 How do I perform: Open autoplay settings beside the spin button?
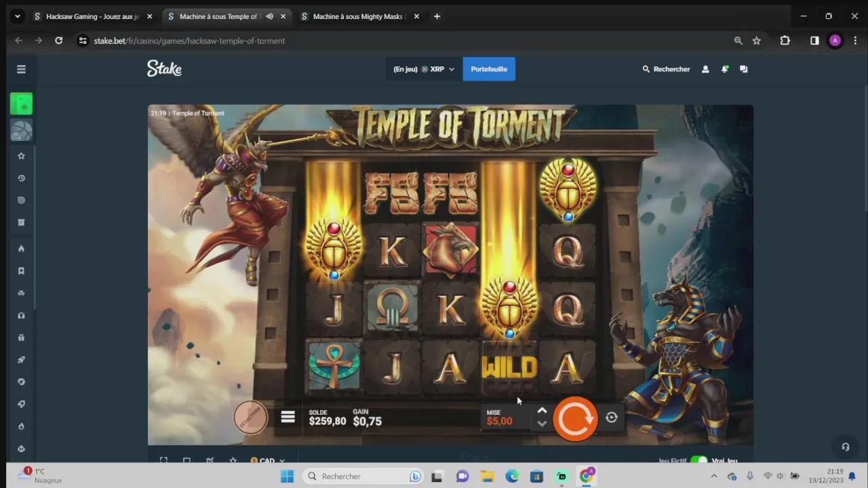coord(612,418)
